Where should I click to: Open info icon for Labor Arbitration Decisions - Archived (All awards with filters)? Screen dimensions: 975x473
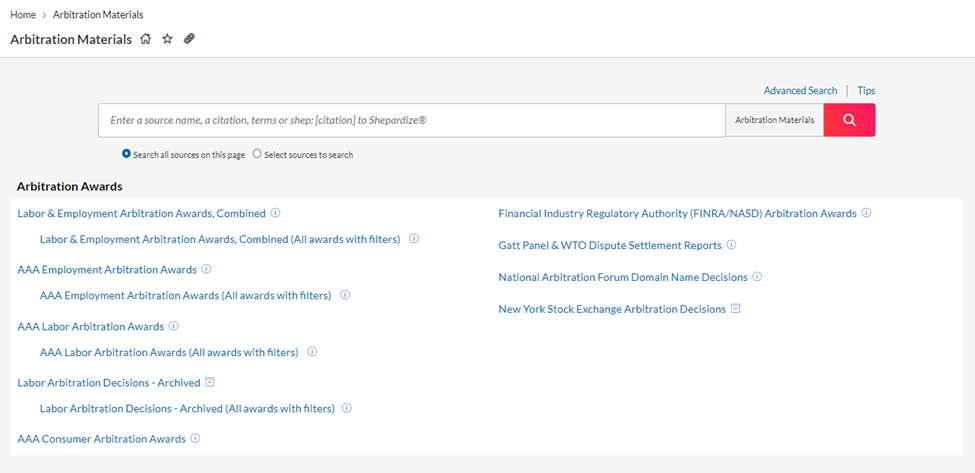pos(347,408)
